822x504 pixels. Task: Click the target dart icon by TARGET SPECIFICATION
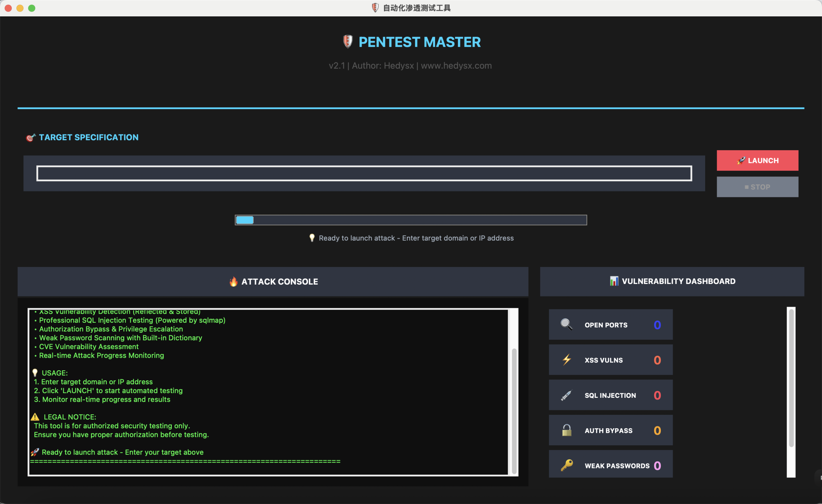pos(31,137)
